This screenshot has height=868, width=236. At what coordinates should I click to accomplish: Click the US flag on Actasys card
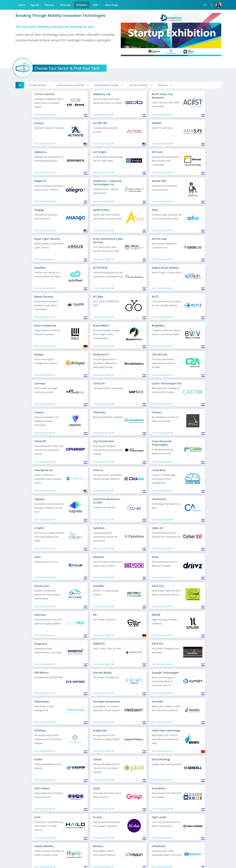pyautogui.click(x=86, y=144)
